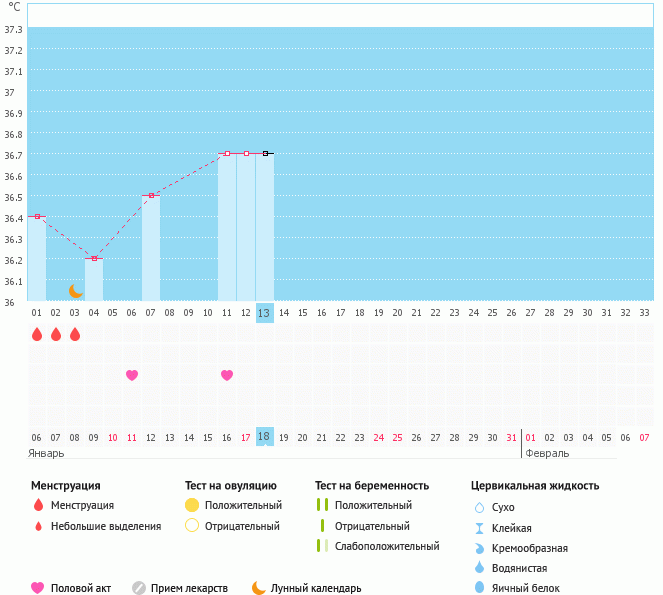Image resolution: width=663 pixels, height=595 pixels.
Task: Select highlighted date 18 in calendar row
Action: [264, 437]
